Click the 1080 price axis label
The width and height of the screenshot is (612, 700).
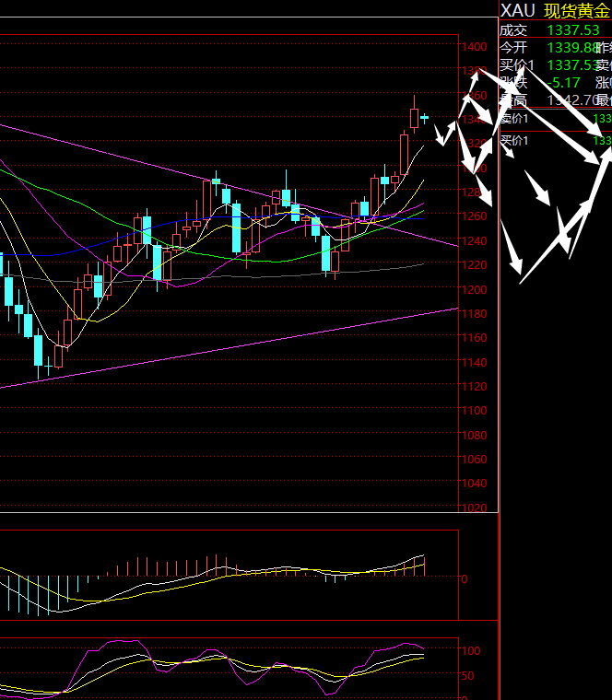click(474, 435)
